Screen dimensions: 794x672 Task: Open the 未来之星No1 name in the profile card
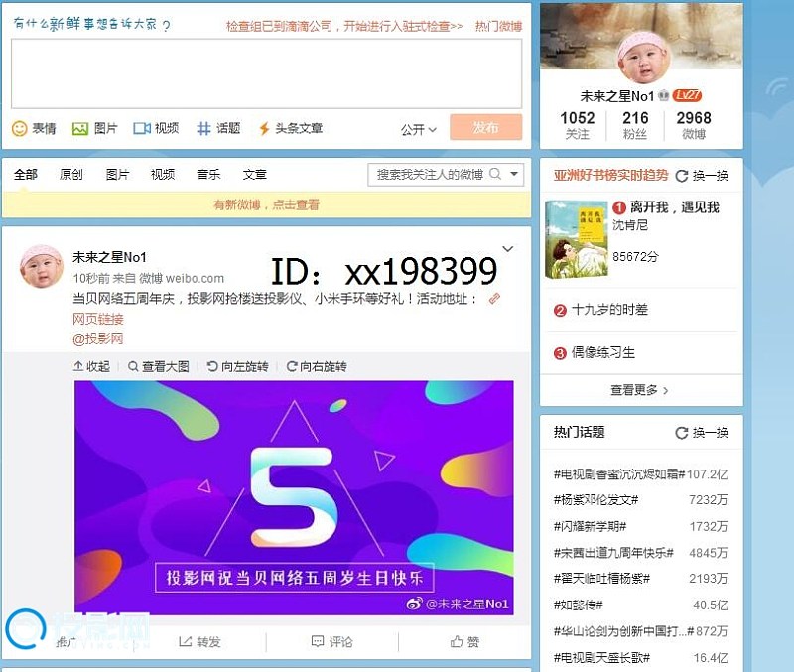[617, 95]
